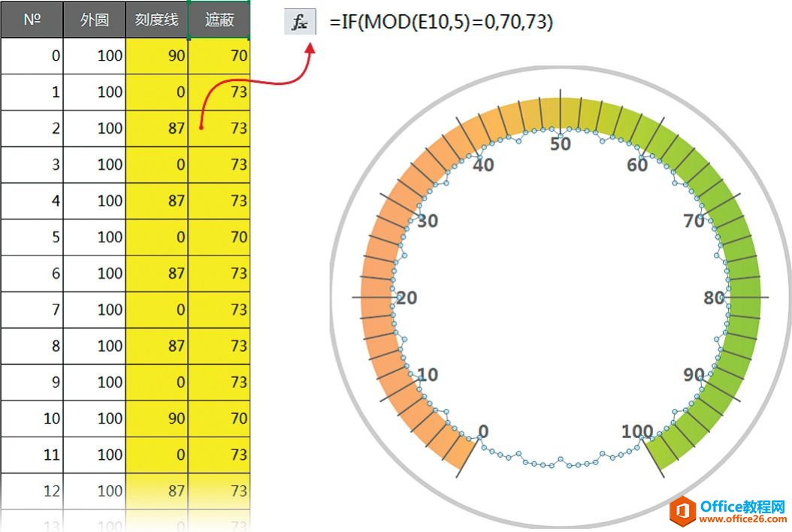Select the 外圆 column header

(x=95, y=20)
